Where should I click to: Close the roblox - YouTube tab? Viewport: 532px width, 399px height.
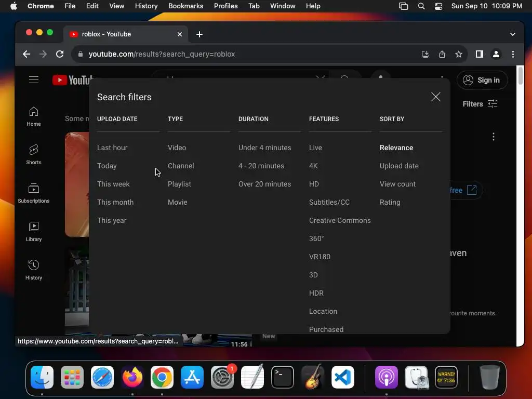(x=180, y=34)
